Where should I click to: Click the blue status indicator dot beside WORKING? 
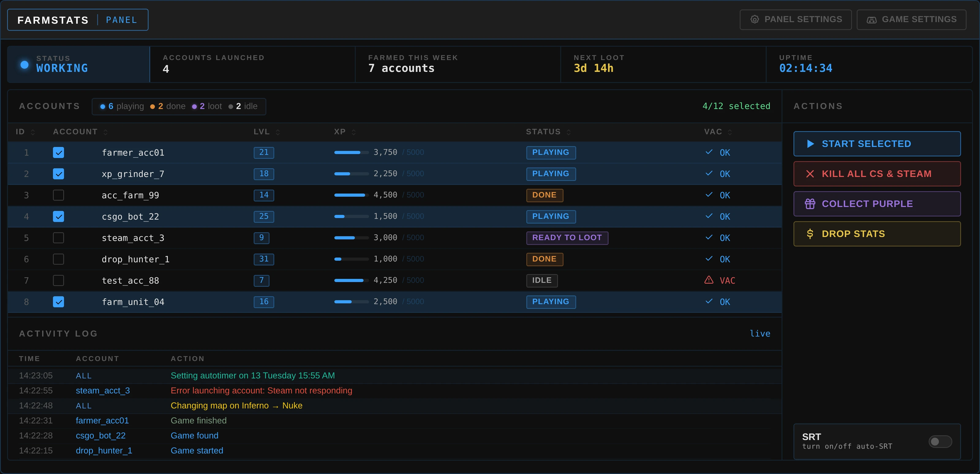(24, 65)
